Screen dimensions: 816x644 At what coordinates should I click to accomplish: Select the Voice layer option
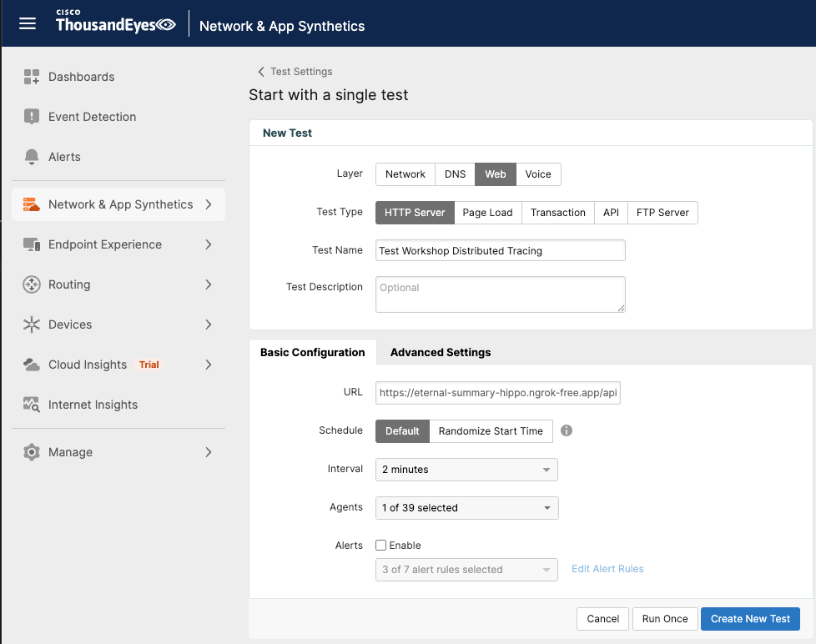(538, 174)
